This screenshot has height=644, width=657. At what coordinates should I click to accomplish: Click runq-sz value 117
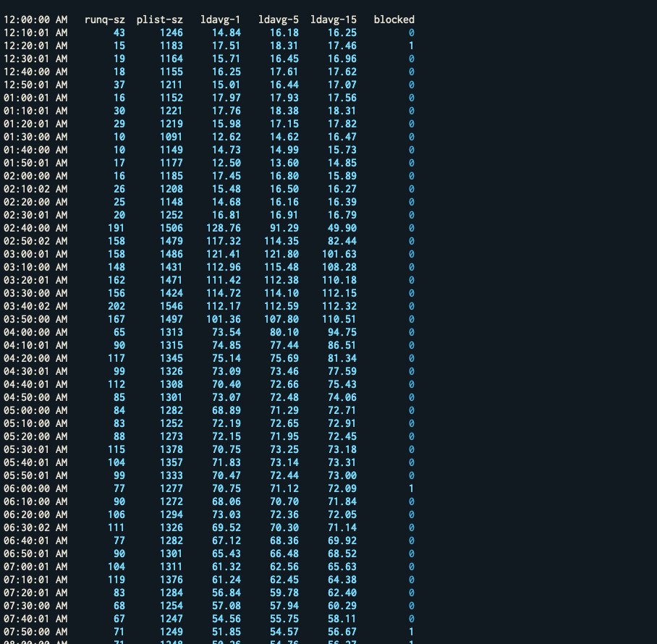(x=116, y=358)
